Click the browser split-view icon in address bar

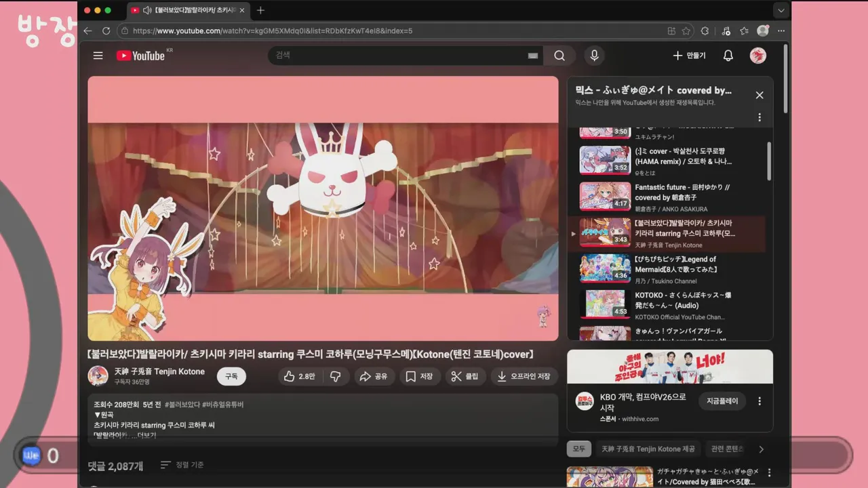pyautogui.click(x=671, y=30)
